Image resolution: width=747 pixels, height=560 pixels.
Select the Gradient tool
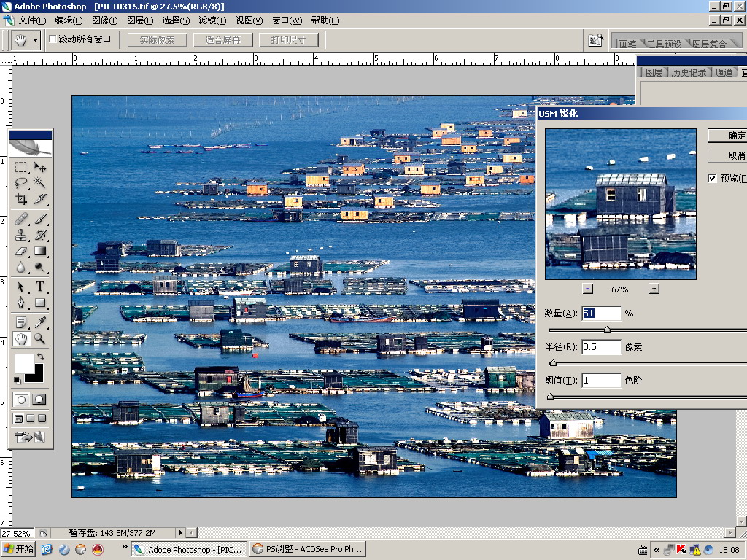pyautogui.click(x=40, y=251)
